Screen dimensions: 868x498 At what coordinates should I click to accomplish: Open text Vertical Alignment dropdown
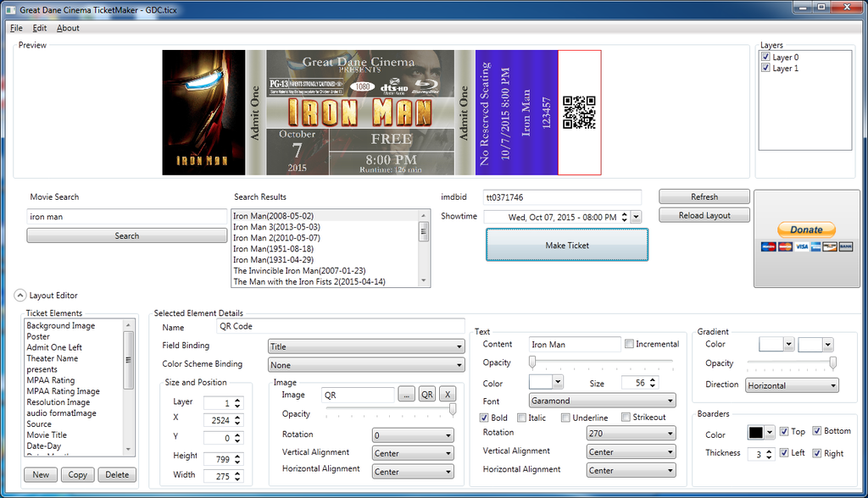click(x=631, y=451)
